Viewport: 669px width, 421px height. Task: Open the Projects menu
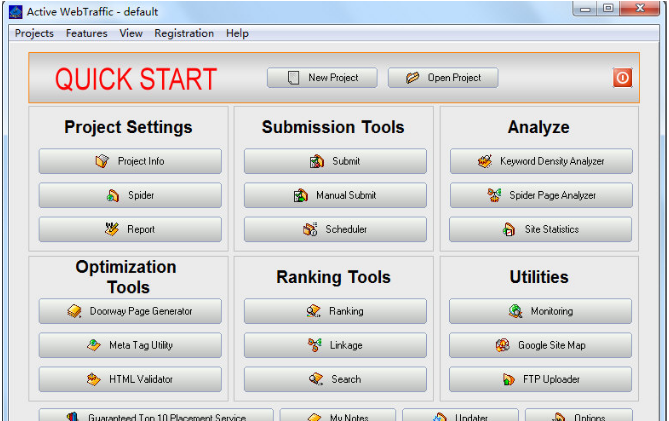click(34, 33)
